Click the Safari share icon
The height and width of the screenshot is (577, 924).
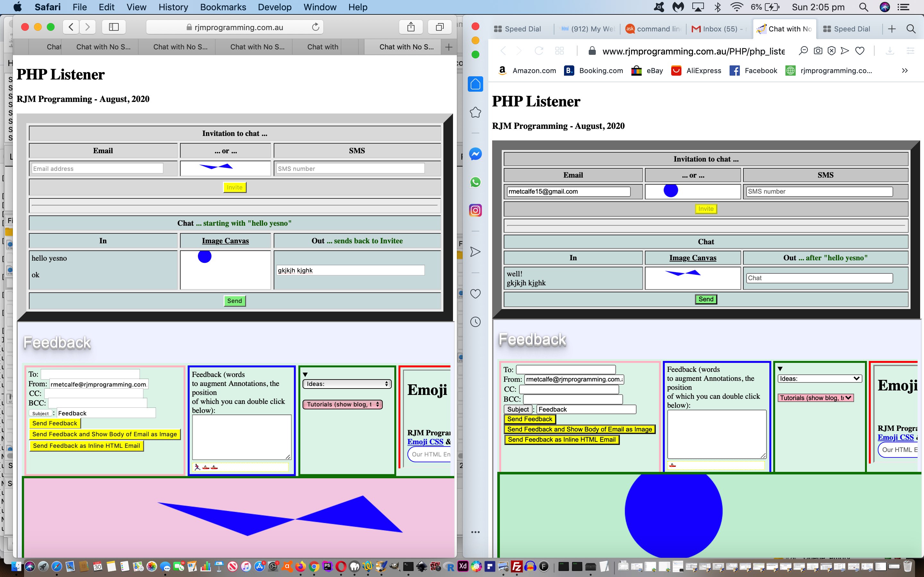(411, 27)
